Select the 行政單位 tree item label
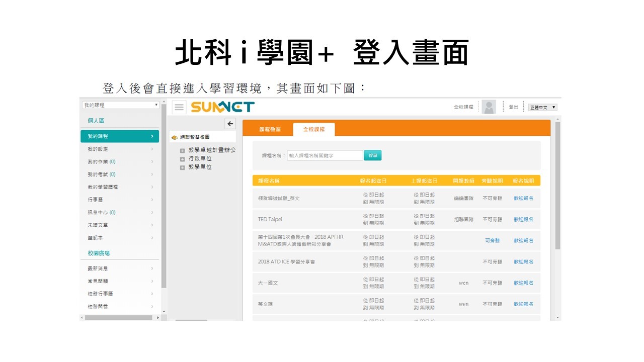The height and width of the screenshot is (362, 644). tap(200, 159)
